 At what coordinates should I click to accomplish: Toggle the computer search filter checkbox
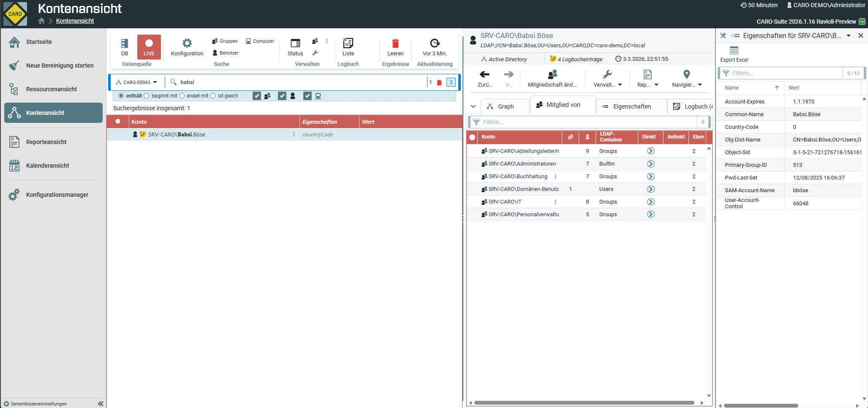307,96
